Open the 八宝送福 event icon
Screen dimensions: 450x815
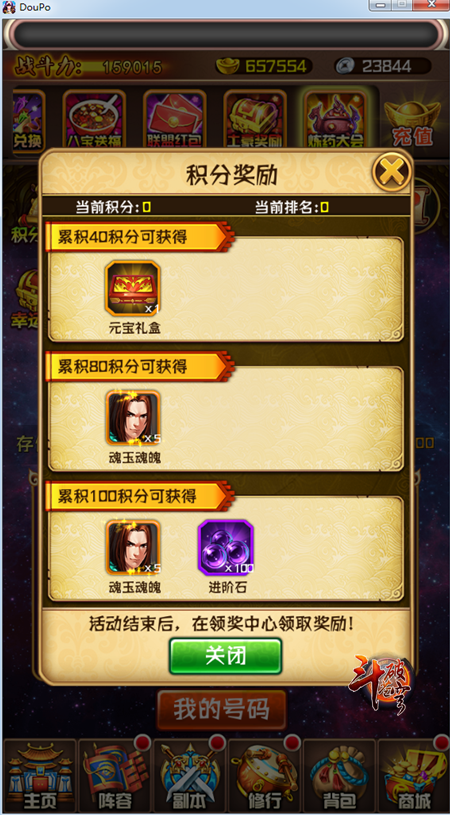click(x=94, y=120)
